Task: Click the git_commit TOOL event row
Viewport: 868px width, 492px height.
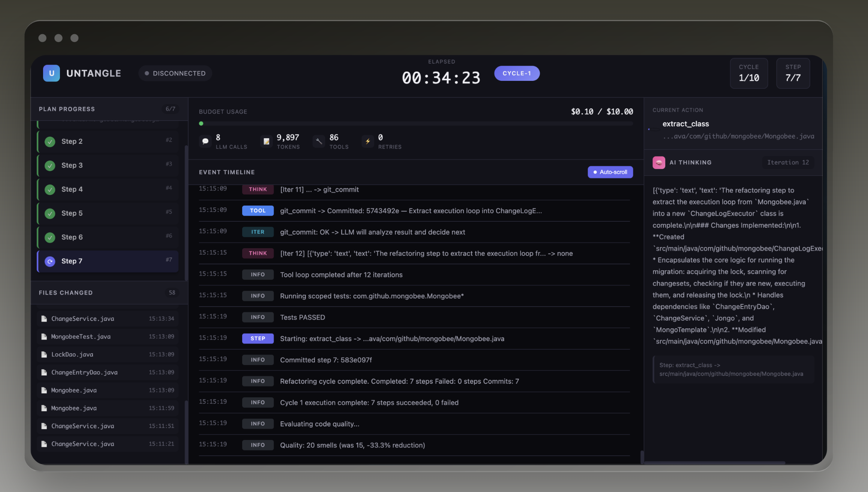Action: [410, 211]
